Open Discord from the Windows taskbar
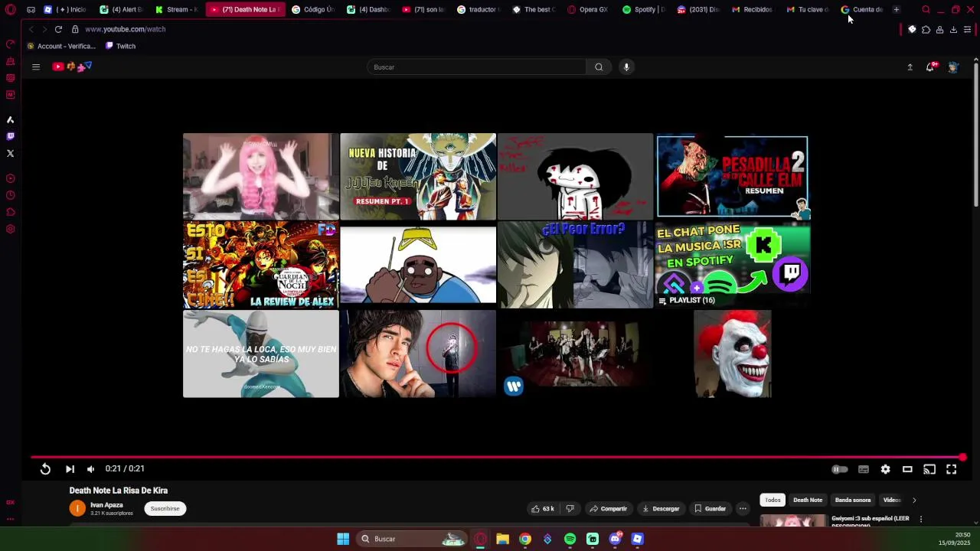Image resolution: width=980 pixels, height=551 pixels. tap(615, 540)
